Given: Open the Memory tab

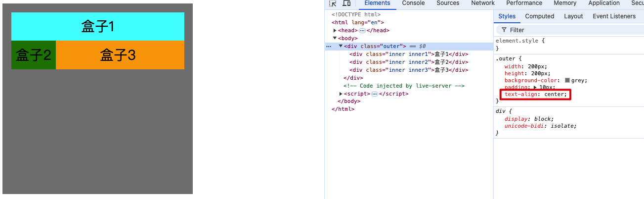Looking at the screenshot, I should pos(565,3).
